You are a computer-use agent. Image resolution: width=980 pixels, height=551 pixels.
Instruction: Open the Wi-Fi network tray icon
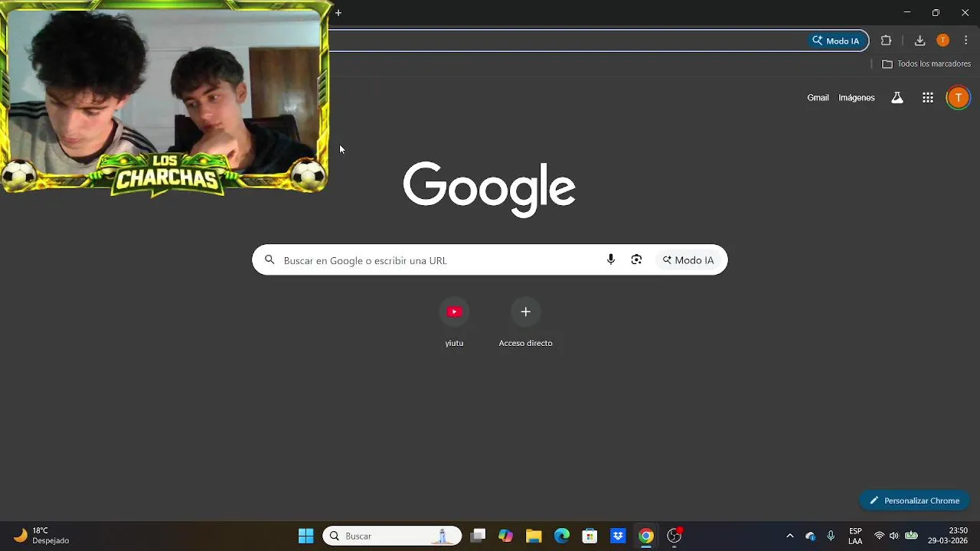click(879, 536)
